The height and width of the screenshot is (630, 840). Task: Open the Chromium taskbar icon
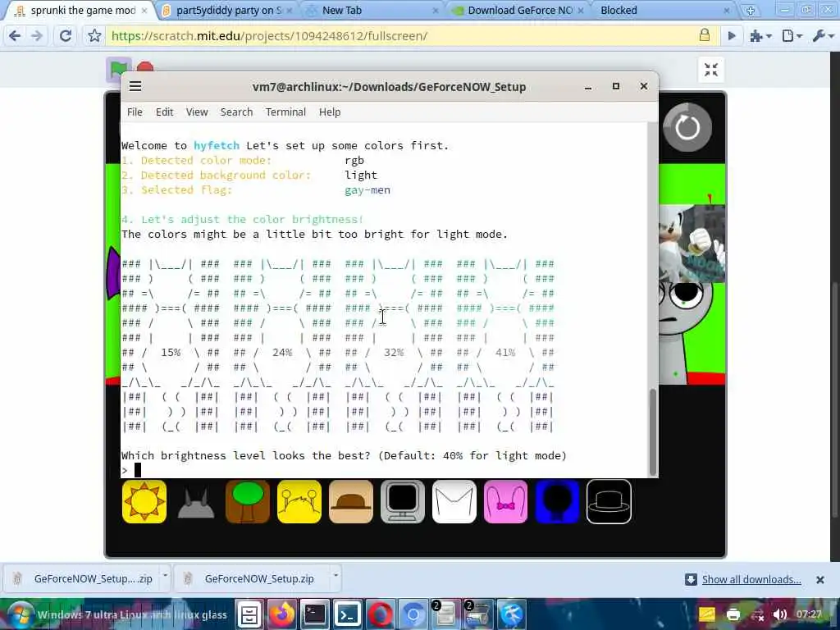[413, 614]
